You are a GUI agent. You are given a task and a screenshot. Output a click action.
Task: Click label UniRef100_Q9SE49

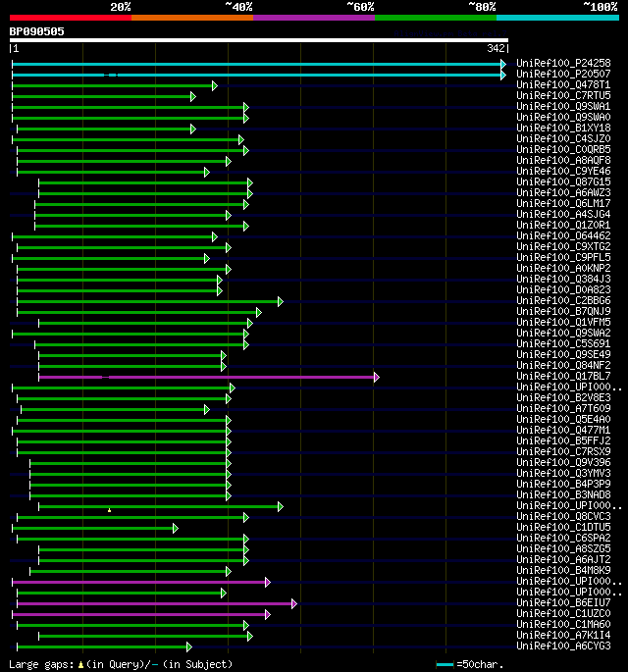(x=563, y=354)
